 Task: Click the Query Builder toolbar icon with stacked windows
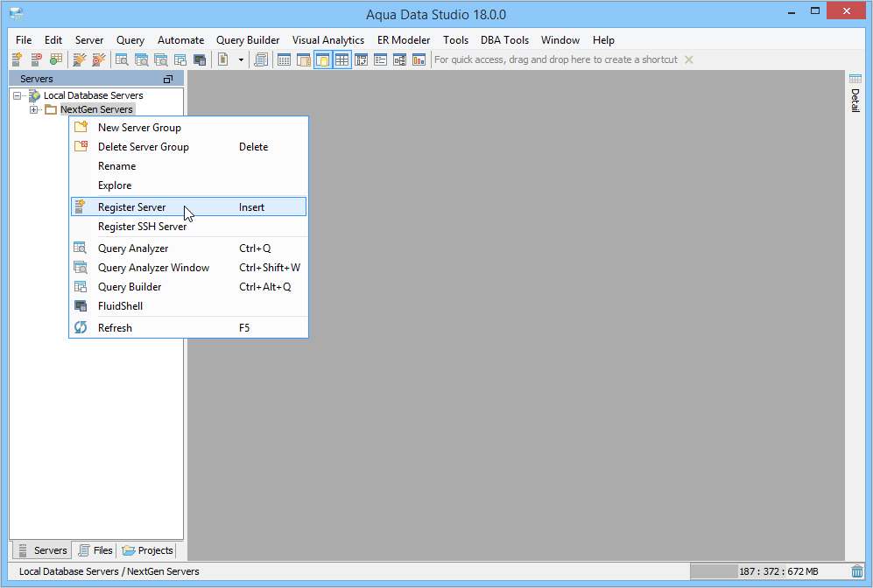180,59
